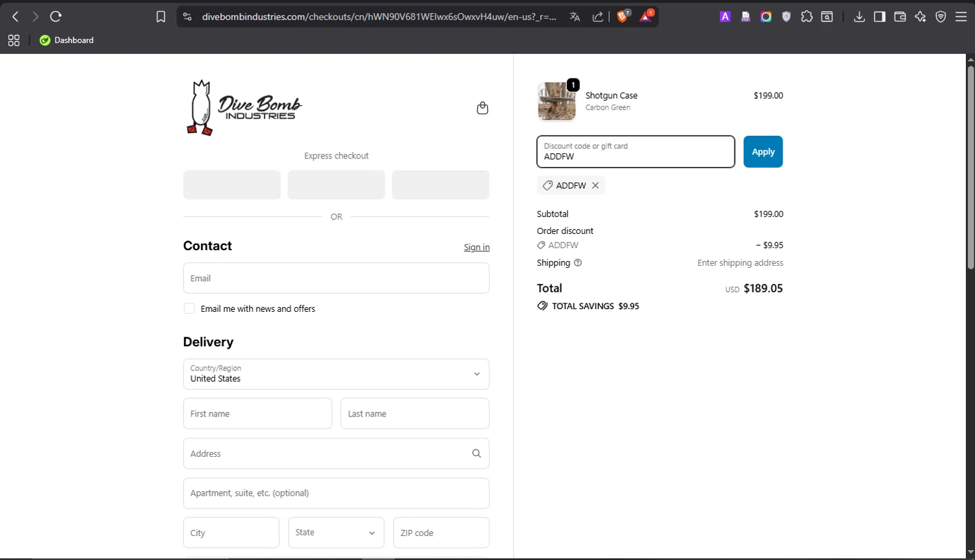The image size is (975, 560).
Task: Focus the City field
Action: pyautogui.click(x=231, y=533)
